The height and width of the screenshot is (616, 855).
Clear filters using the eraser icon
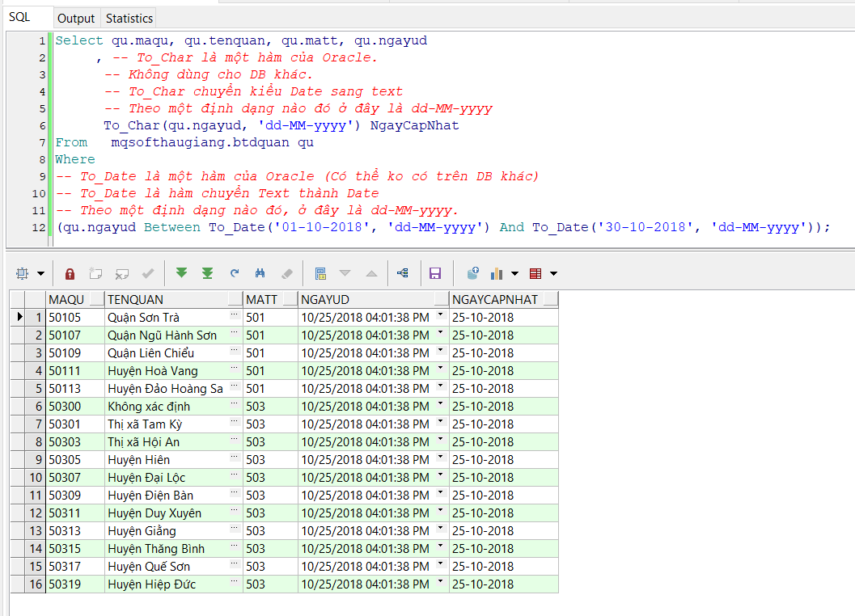[286, 273]
